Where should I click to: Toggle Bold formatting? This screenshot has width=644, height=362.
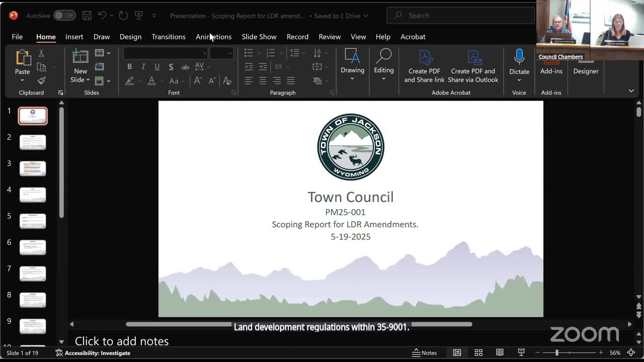point(129,67)
